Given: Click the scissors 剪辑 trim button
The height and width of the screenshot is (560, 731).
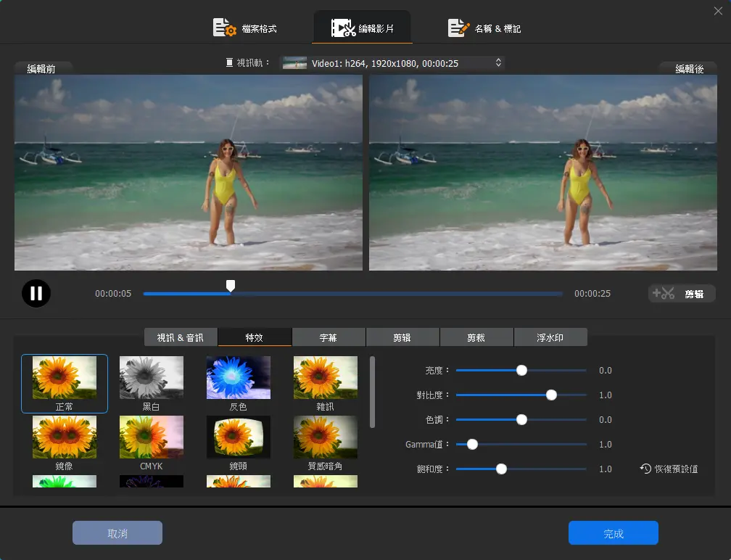Looking at the screenshot, I should (x=682, y=294).
